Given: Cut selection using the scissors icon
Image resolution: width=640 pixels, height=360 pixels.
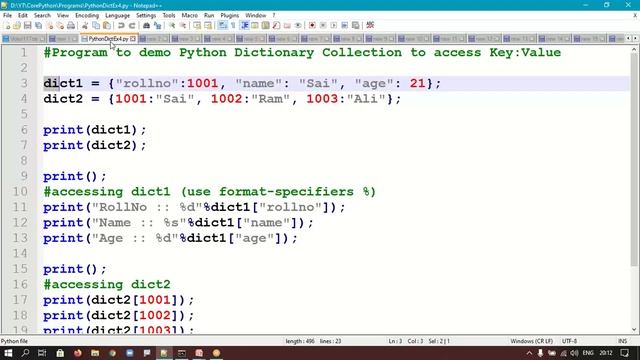Looking at the screenshot, I should [85, 25].
